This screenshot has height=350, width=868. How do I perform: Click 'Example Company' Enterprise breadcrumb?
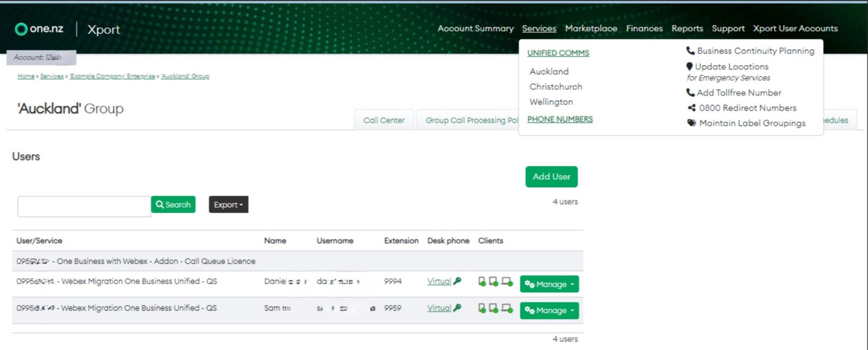click(x=112, y=76)
